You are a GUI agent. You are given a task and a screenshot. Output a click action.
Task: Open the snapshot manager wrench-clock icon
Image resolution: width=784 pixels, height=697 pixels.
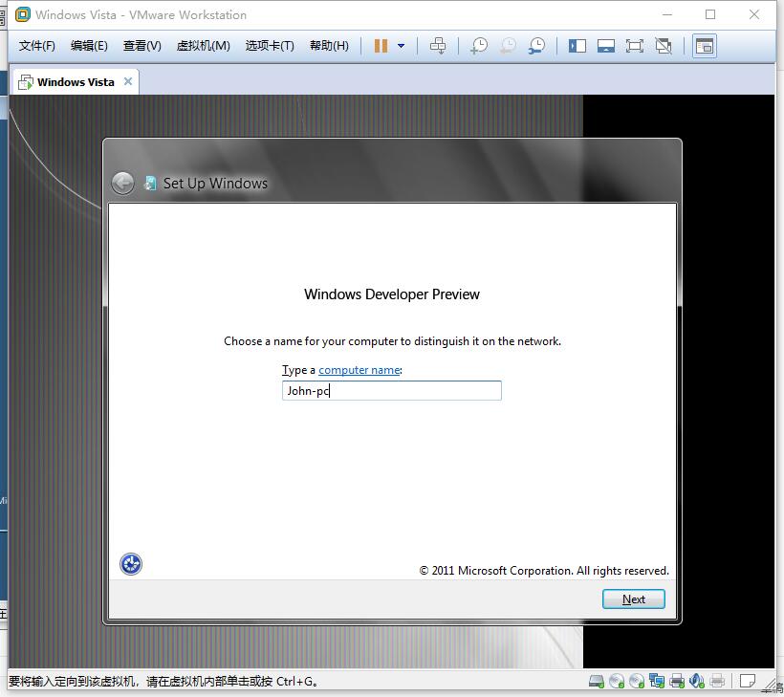pyautogui.click(x=537, y=46)
